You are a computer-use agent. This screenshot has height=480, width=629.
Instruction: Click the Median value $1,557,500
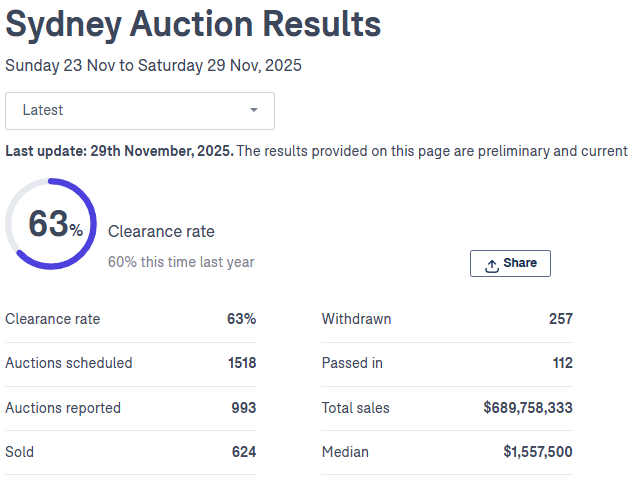click(x=538, y=452)
